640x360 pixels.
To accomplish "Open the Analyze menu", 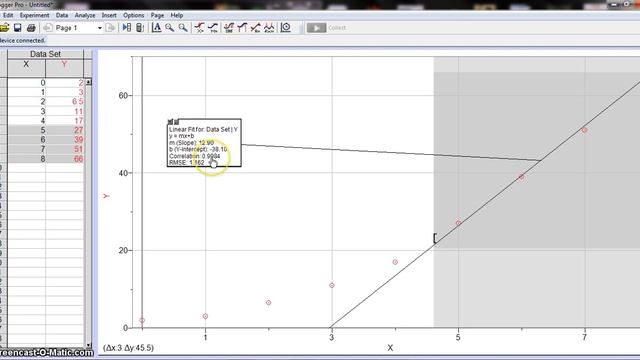I will (x=85, y=15).
